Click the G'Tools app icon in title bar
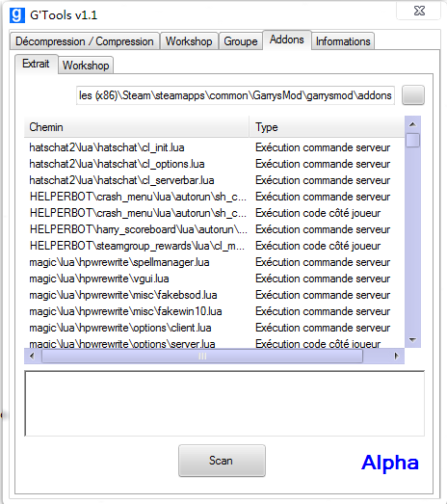Screen dimensions: 447x504 17,15
